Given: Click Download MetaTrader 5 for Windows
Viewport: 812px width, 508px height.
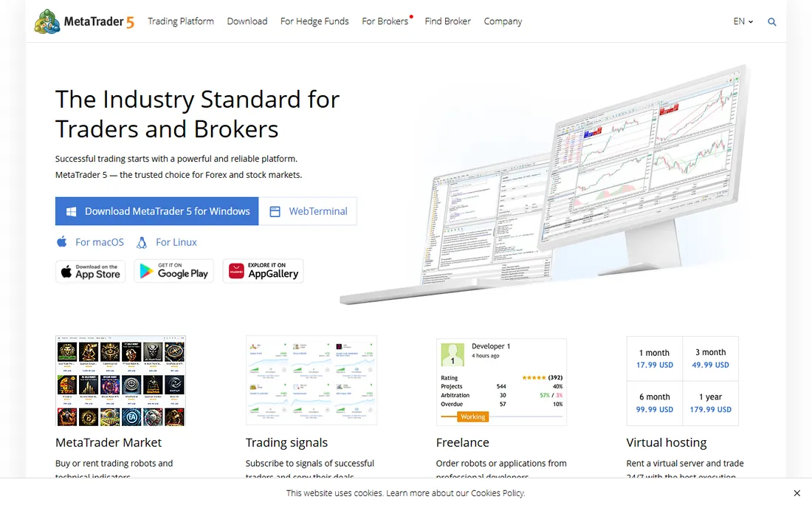Looking at the screenshot, I should (x=157, y=211).
